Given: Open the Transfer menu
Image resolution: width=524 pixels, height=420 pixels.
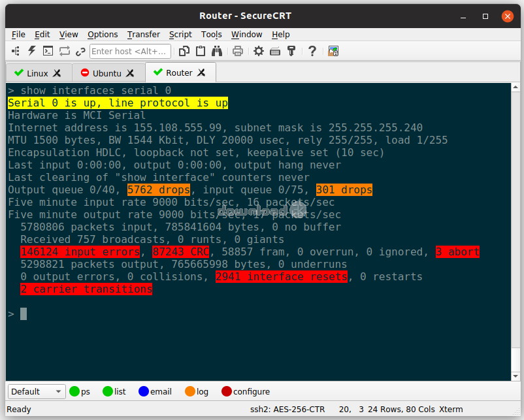Looking at the screenshot, I should click(x=144, y=35).
